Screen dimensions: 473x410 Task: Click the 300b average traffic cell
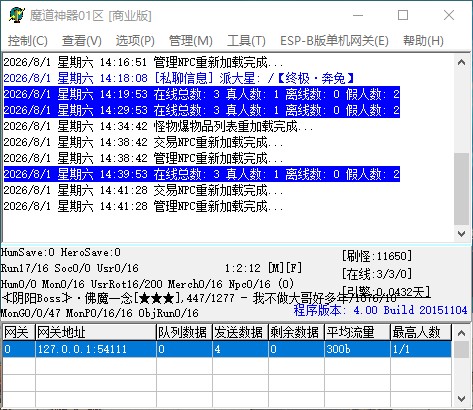[x=357, y=349]
